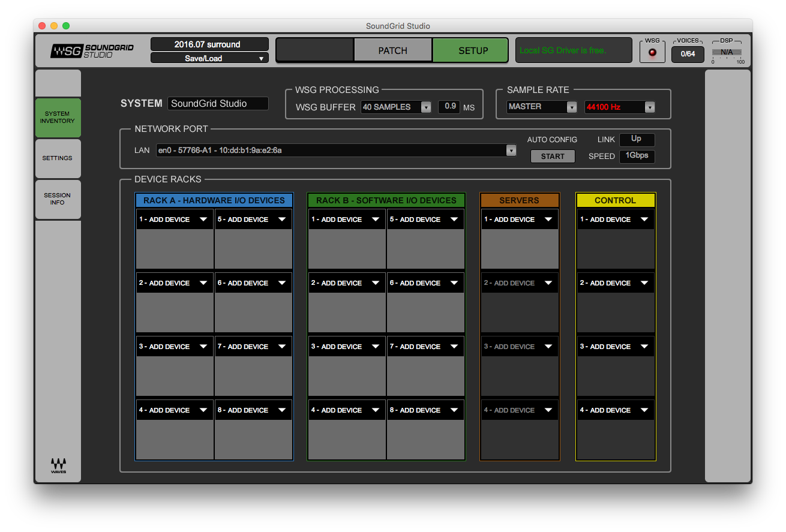Expand Rack B slot 2 Add Device menu
Image resolution: width=786 pixels, height=532 pixels.
[347, 283]
